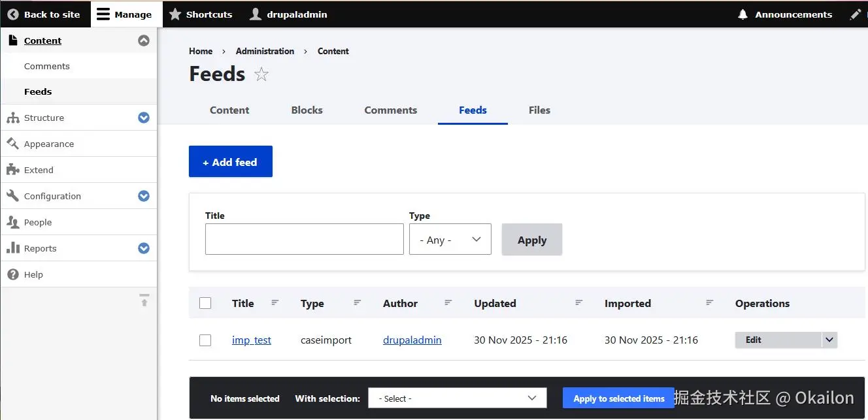This screenshot has width=868, height=420.
Task: Click the Edit button for imp_test
Action: pos(778,340)
